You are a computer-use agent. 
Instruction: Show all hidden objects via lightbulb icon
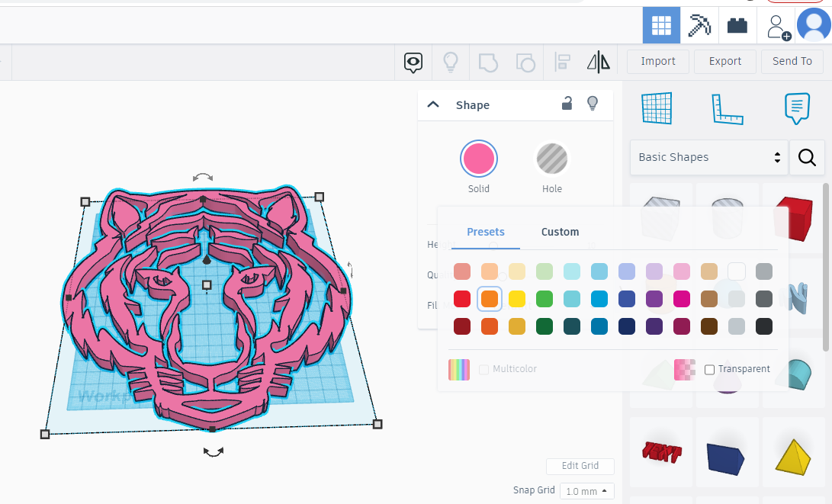click(450, 61)
